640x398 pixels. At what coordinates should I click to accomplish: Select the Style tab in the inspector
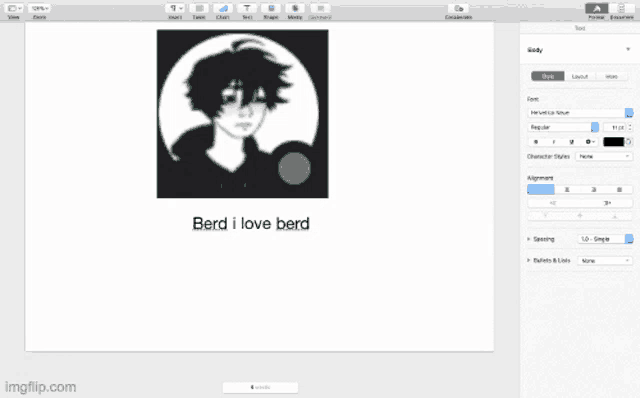[x=548, y=76]
